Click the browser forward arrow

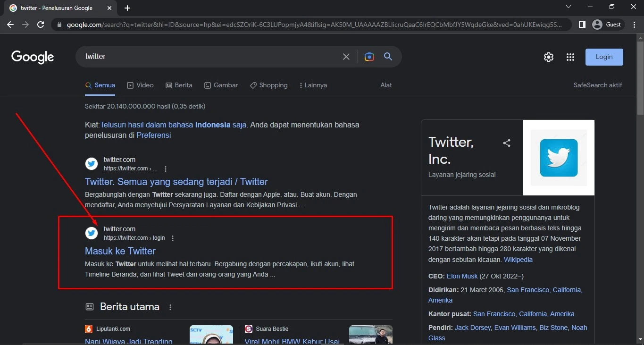[x=25, y=25]
